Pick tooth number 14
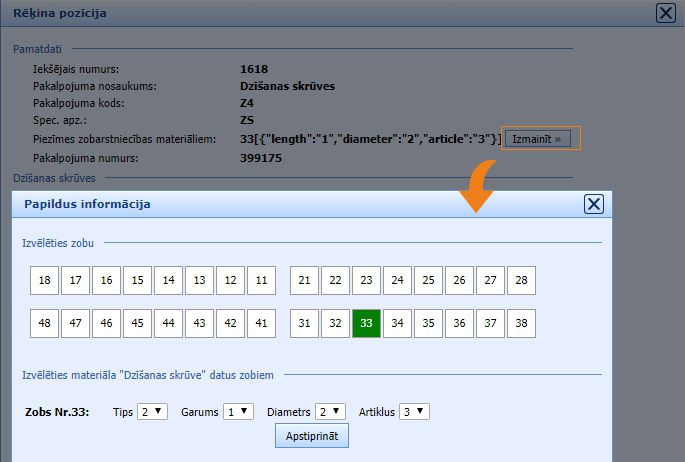The height and width of the screenshot is (462, 685). [168, 281]
